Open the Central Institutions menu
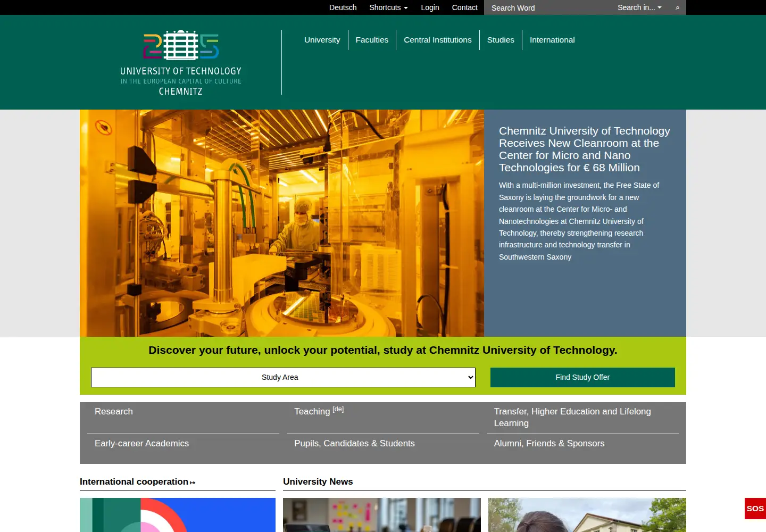The image size is (766, 532). [x=438, y=40]
